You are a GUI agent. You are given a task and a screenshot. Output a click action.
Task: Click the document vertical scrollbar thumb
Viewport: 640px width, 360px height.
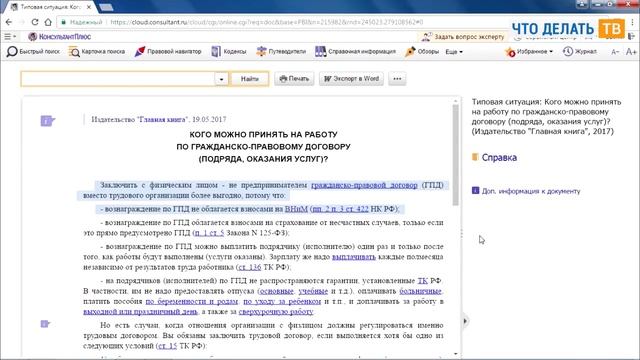[456, 155]
